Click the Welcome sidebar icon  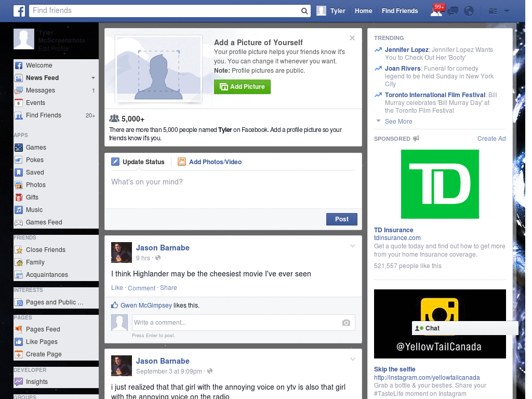(x=19, y=65)
